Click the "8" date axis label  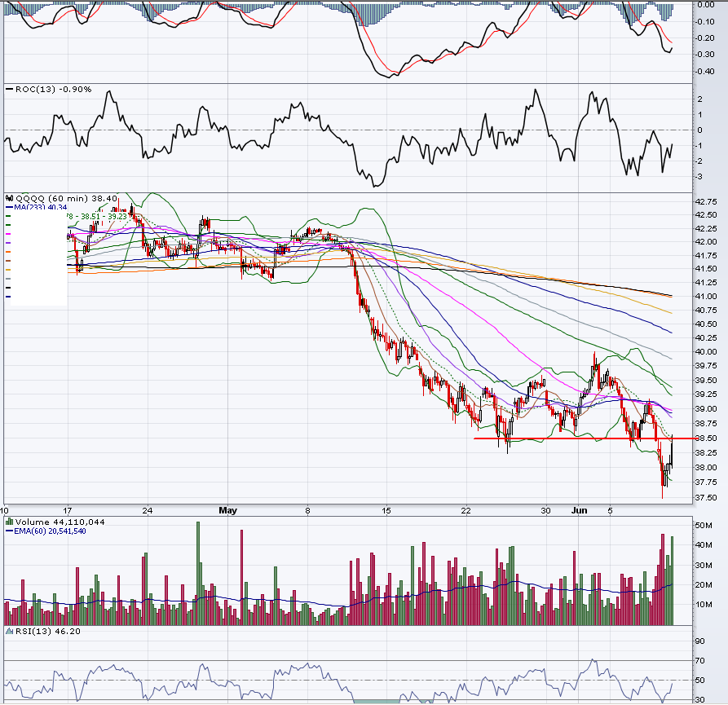pos(307,510)
